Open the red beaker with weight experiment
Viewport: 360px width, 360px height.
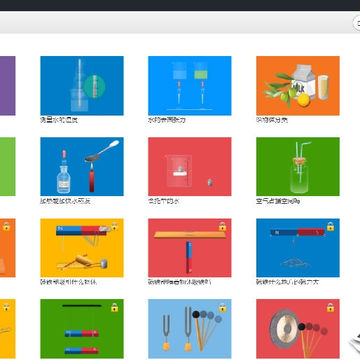pyautogui.click(x=190, y=167)
